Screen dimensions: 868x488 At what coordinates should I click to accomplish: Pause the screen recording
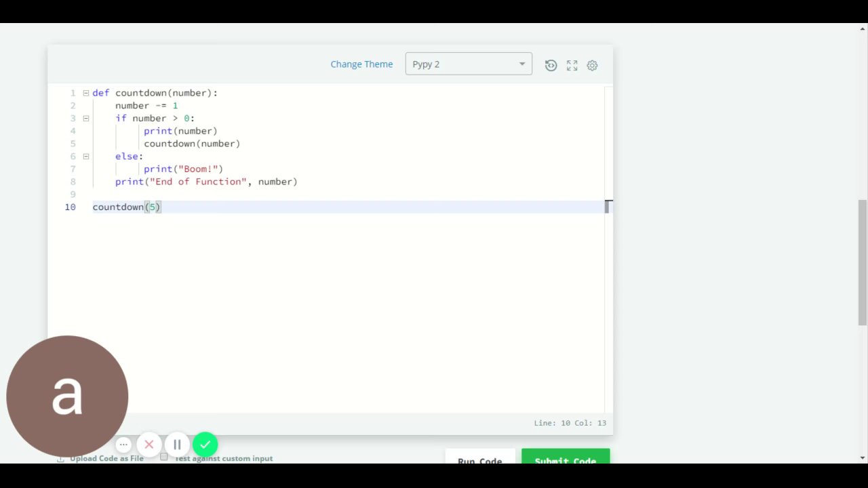pos(177,445)
